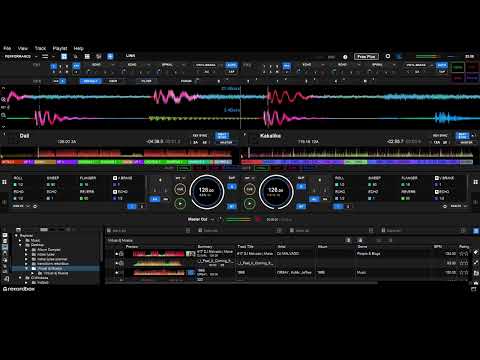Screen dimensions: 480x360
Task: Click the deck 2 platter showing 128.00
Action: coord(276,192)
